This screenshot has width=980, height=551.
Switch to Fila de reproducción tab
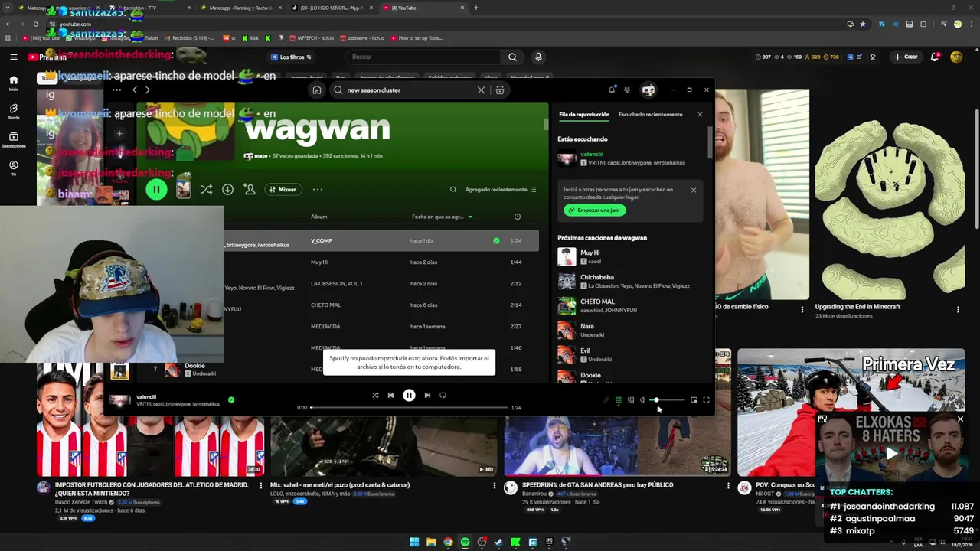coord(584,115)
